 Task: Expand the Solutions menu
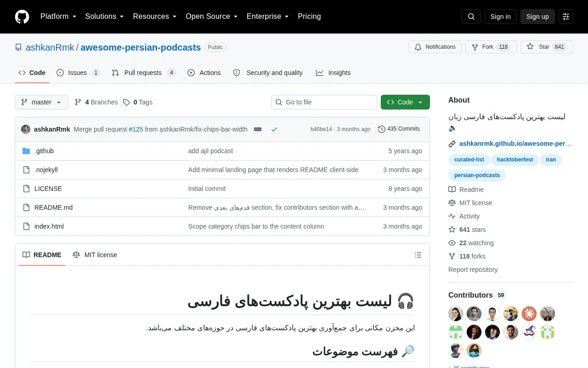(x=105, y=17)
